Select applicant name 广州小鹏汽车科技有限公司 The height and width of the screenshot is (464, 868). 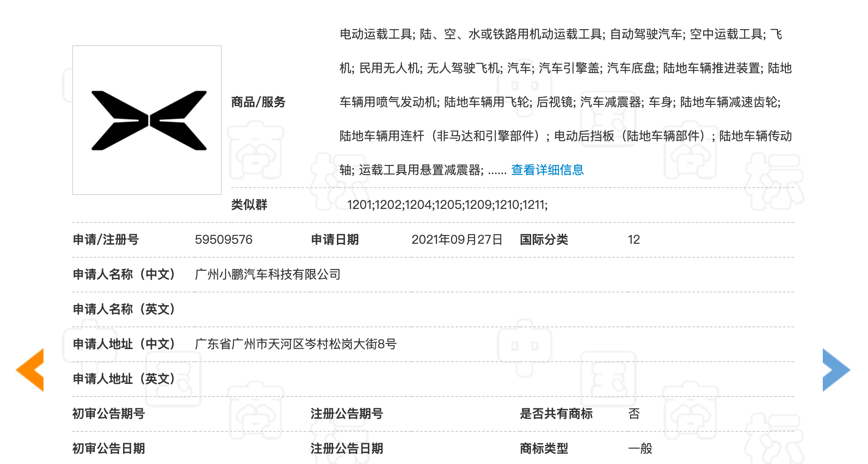coord(267,274)
